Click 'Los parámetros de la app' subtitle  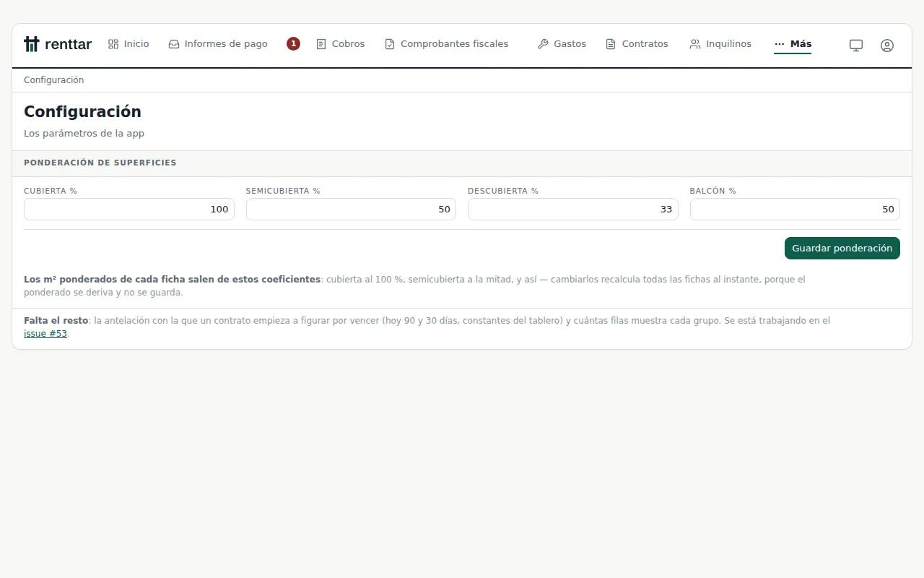click(x=84, y=134)
